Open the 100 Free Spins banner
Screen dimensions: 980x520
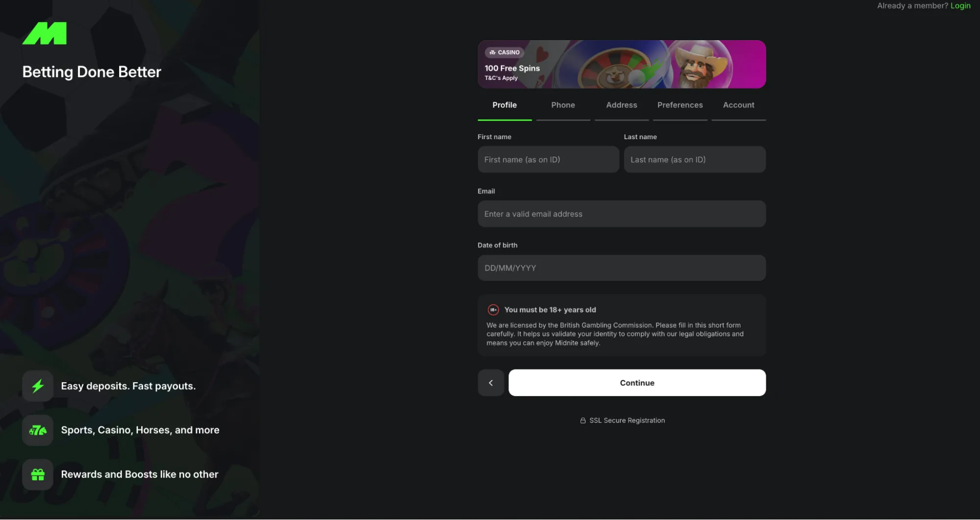tap(621, 64)
